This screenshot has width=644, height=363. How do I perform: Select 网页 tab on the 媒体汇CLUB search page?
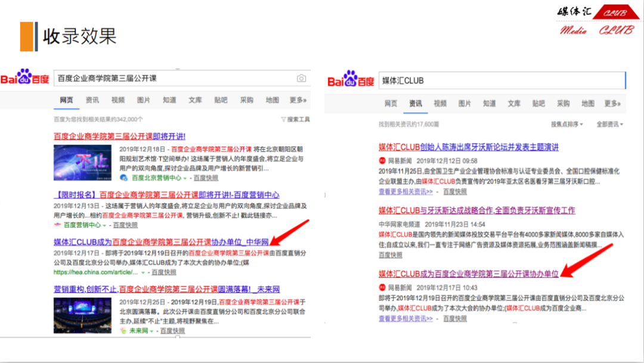(391, 103)
